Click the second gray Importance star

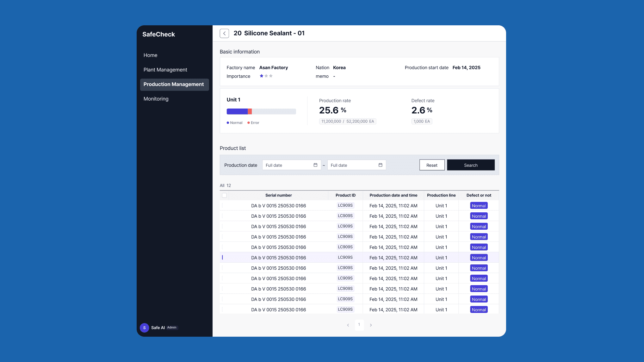tap(271, 76)
